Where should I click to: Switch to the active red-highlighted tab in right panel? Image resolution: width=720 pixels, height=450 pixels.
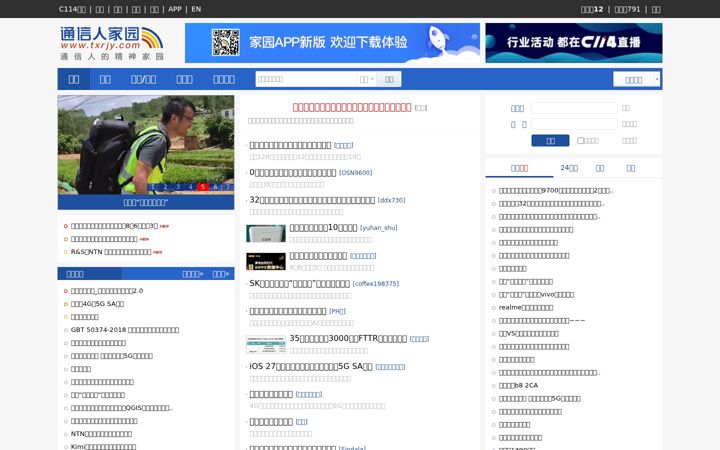tap(519, 168)
